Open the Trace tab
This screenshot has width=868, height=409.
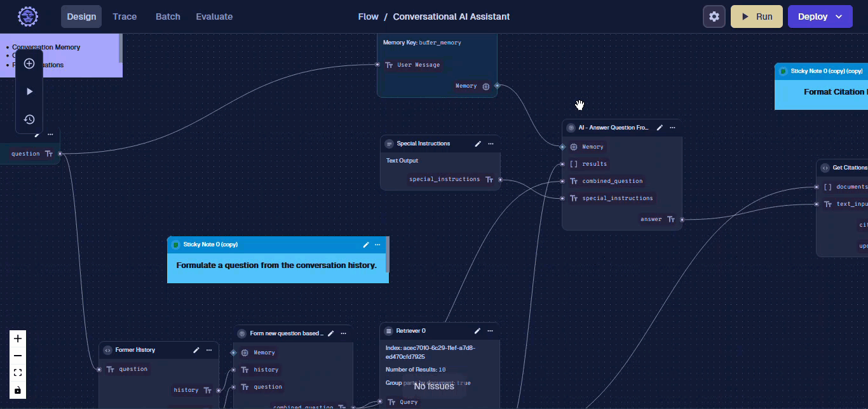point(125,17)
